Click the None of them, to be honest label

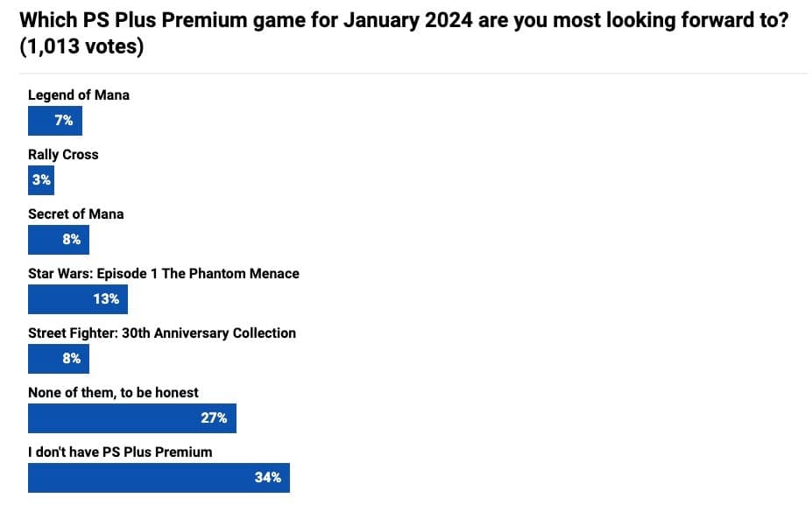[x=113, y=392]
